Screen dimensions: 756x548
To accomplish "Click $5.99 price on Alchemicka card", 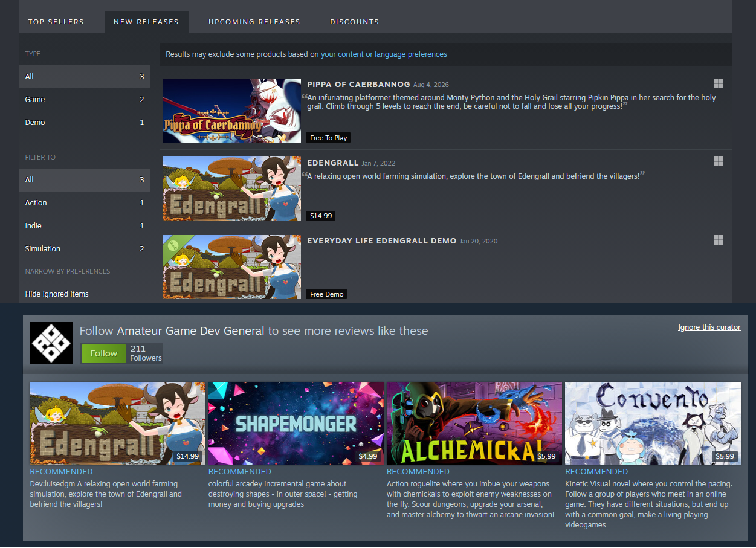I will (x=546, y=456).
